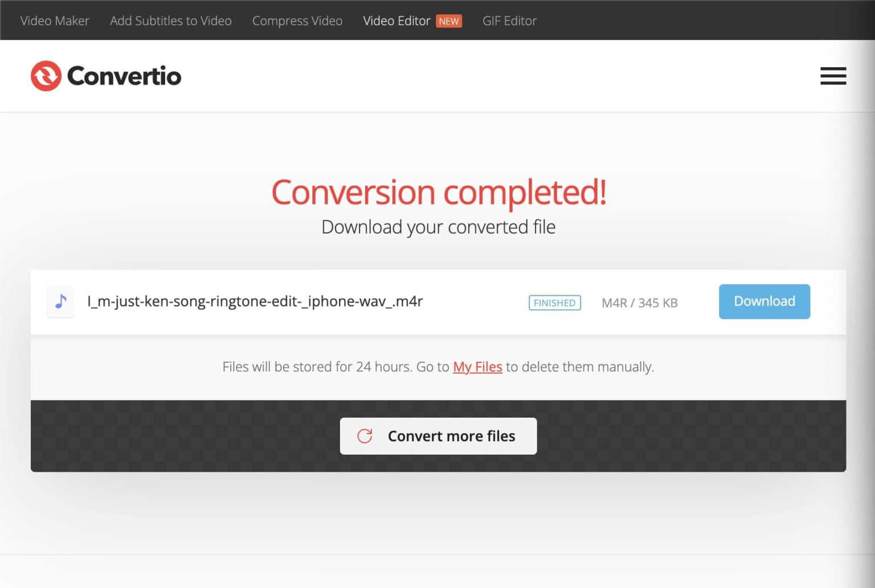Select the converted m4r filename text
This screenshot has height=588, width=875.
point(255,301)
